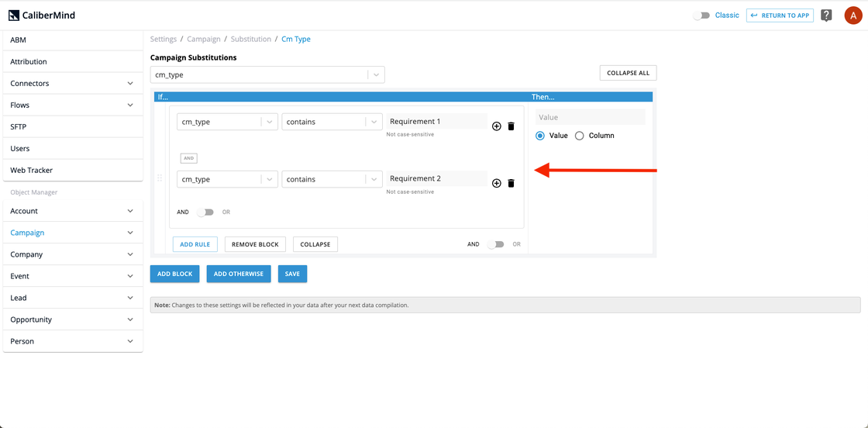Open ABM in the sidebar
The width and height of the screenshot is (868, 428).
click(x=73, y=40)
